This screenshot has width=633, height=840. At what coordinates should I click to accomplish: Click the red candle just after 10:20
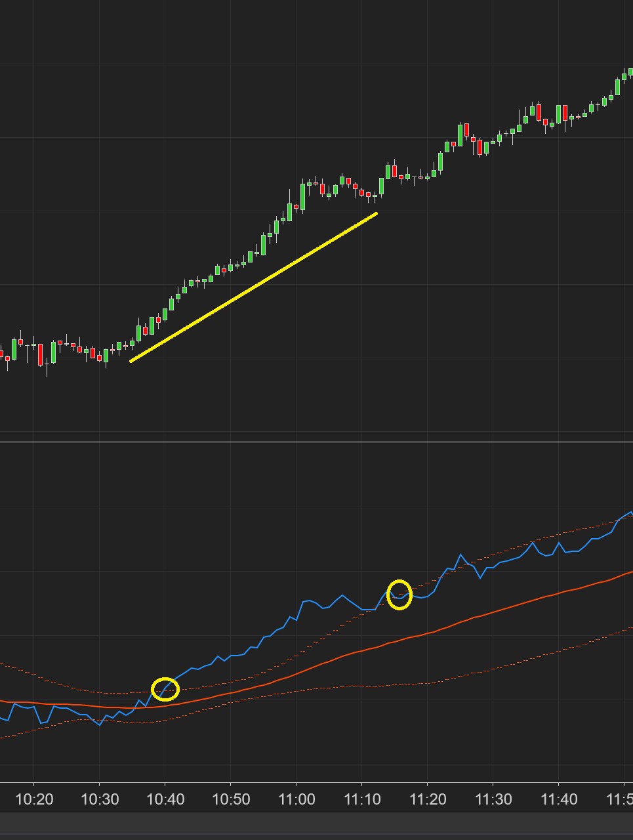click(x=40, y=354)
